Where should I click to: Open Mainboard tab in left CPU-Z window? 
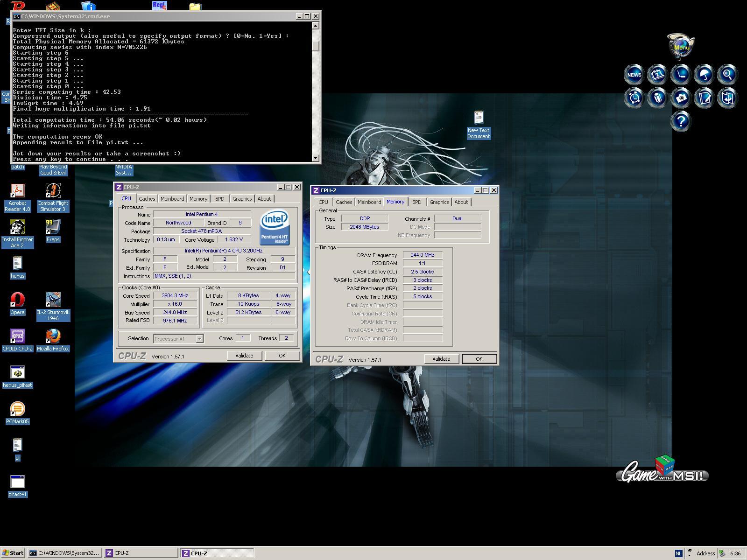[172, 199]
